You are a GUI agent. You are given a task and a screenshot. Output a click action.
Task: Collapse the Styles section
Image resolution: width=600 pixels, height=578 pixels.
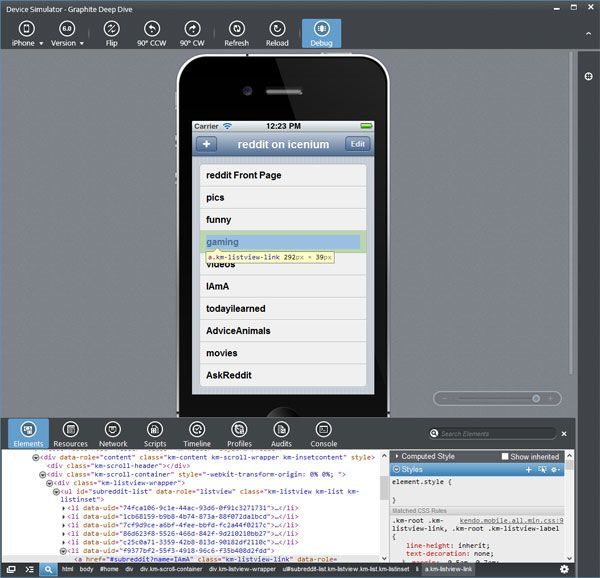pos(396,469)
